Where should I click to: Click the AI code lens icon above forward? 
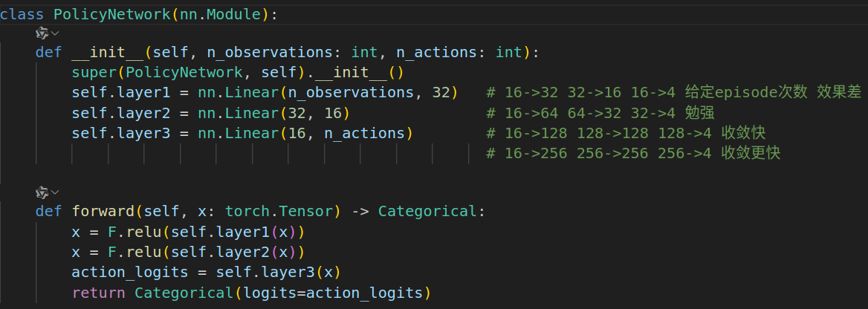click(42, 192)
